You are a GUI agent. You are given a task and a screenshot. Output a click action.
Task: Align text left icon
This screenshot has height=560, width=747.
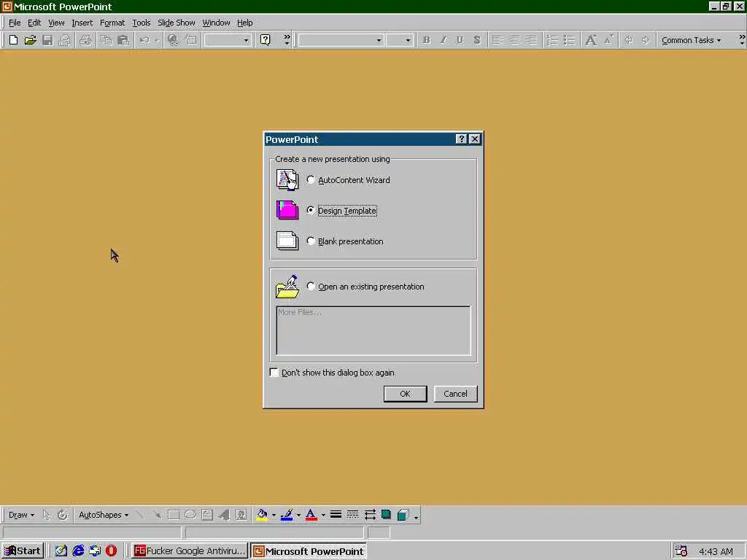point(497,40)
